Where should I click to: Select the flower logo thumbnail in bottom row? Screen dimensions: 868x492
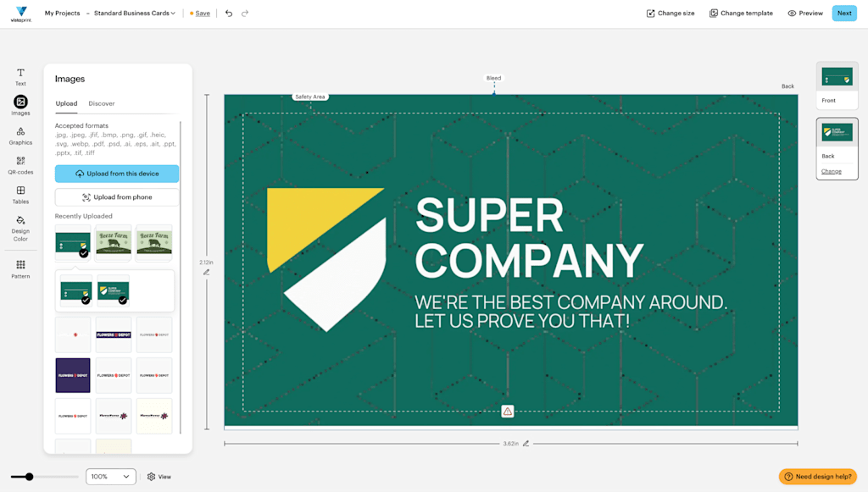click(114, 416)
